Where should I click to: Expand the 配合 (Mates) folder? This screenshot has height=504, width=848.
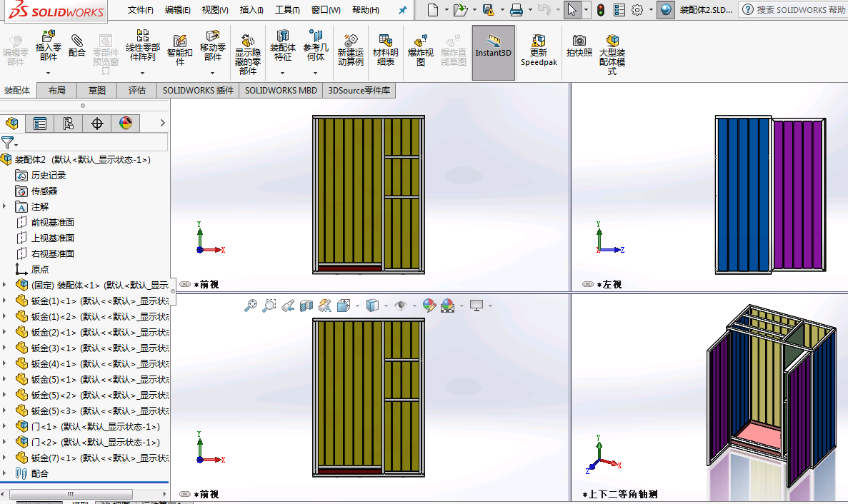point(4,473)
